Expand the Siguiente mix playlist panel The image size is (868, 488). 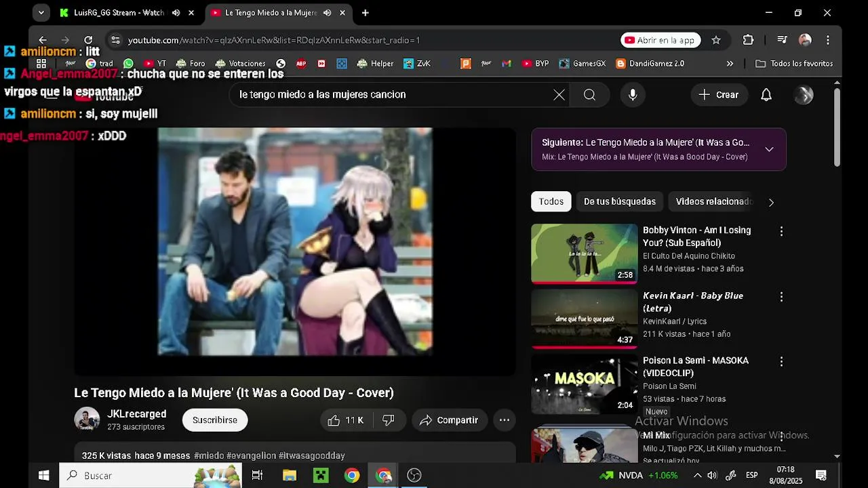coord(769,149)
